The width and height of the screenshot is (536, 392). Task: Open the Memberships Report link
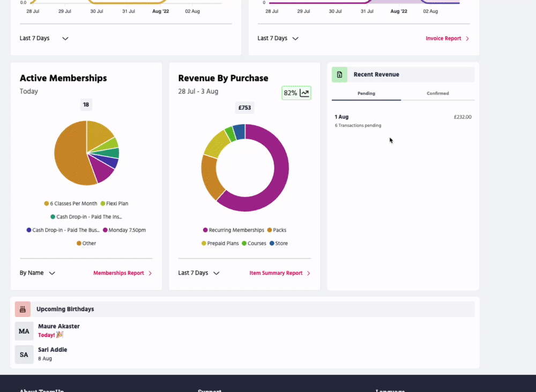(x=118, y=273)
